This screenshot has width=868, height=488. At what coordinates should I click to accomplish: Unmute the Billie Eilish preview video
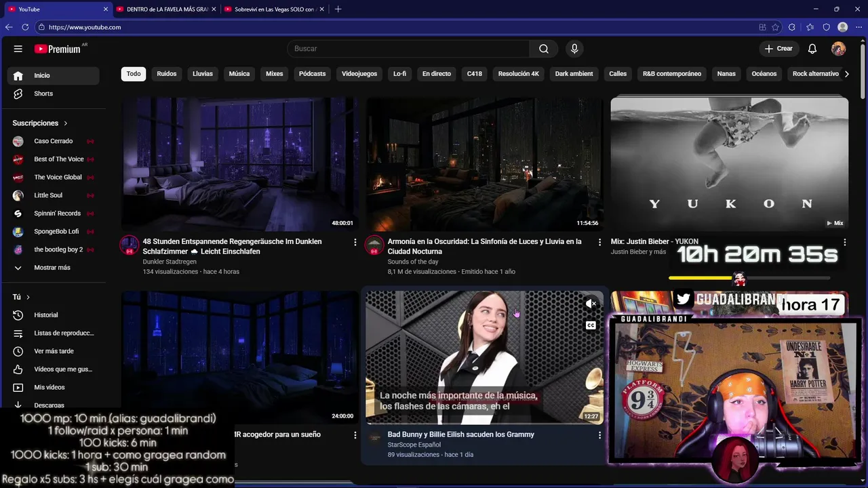click(x=591, y=304)
